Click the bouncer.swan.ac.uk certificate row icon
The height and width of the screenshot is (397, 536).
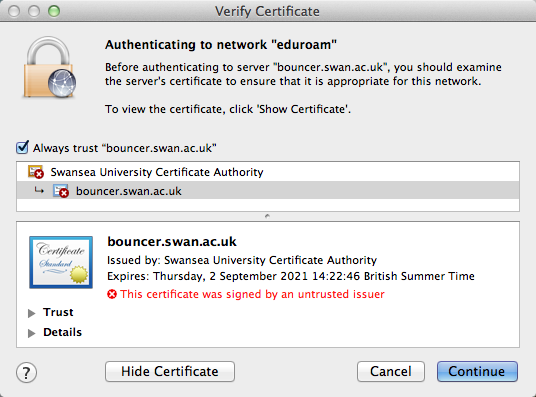(61, 191)
